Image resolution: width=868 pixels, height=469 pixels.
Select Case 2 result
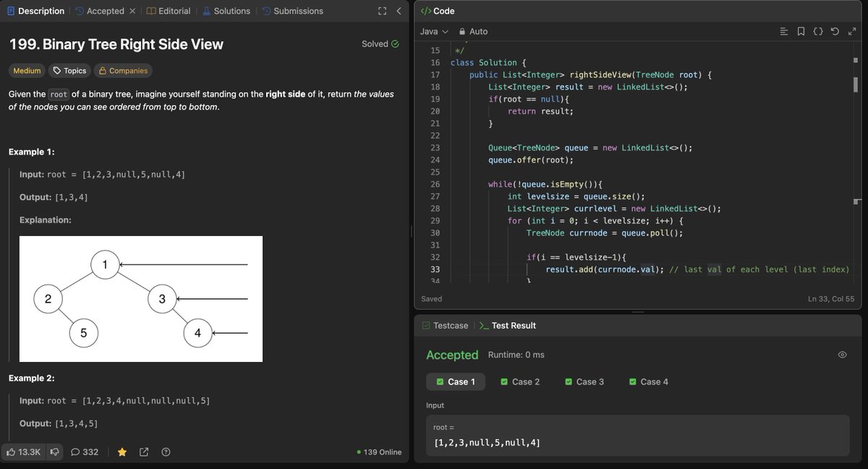coord(519,381)
